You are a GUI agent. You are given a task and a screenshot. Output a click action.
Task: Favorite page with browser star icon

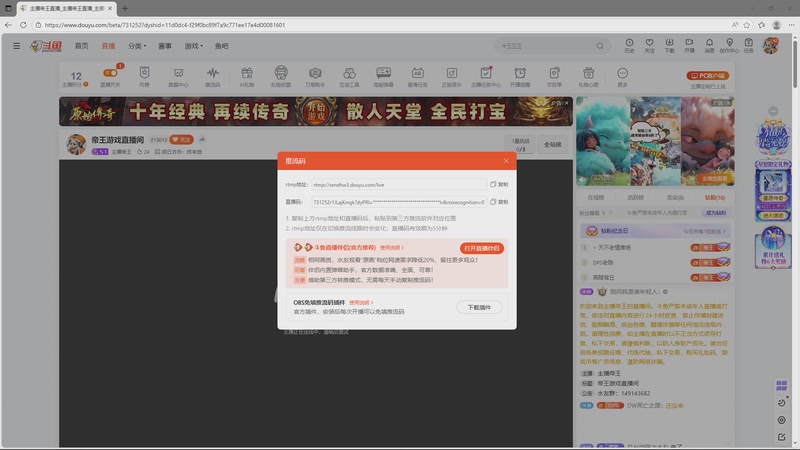point(747,24)
